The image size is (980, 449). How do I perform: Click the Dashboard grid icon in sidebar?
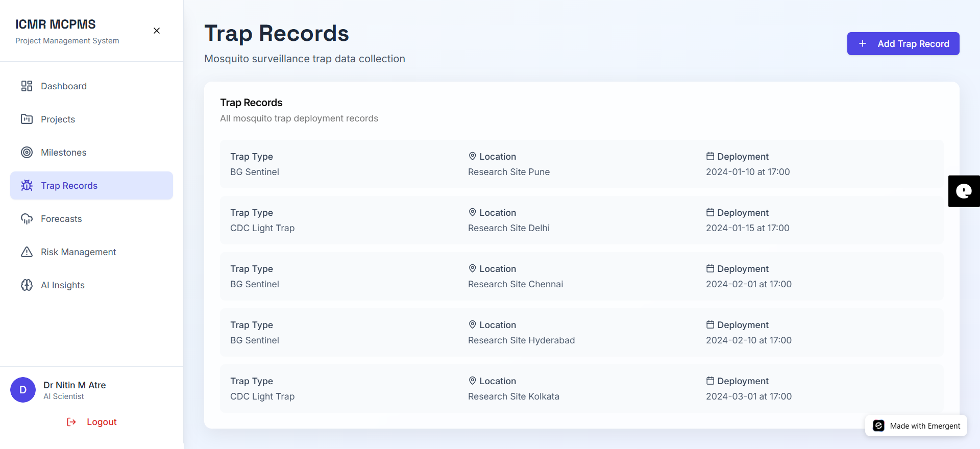tap(27, 86)
